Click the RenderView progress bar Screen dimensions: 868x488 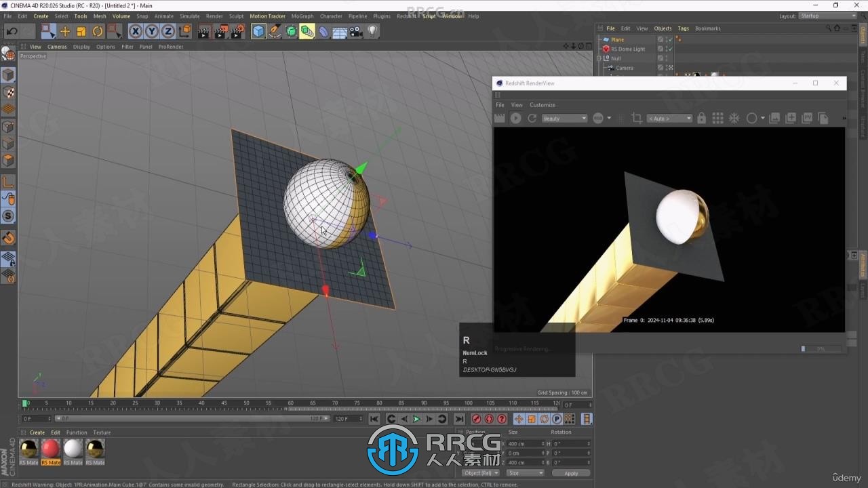(x=821, y=349)
